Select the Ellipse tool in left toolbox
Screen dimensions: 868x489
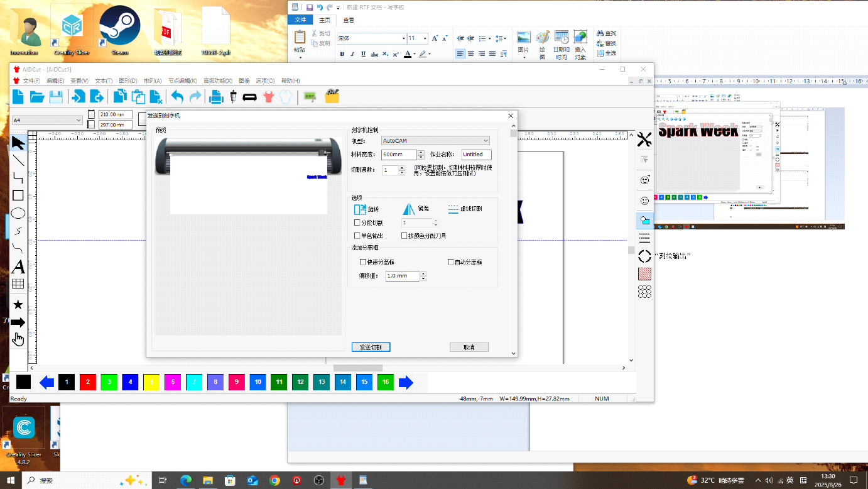point(18,213)
